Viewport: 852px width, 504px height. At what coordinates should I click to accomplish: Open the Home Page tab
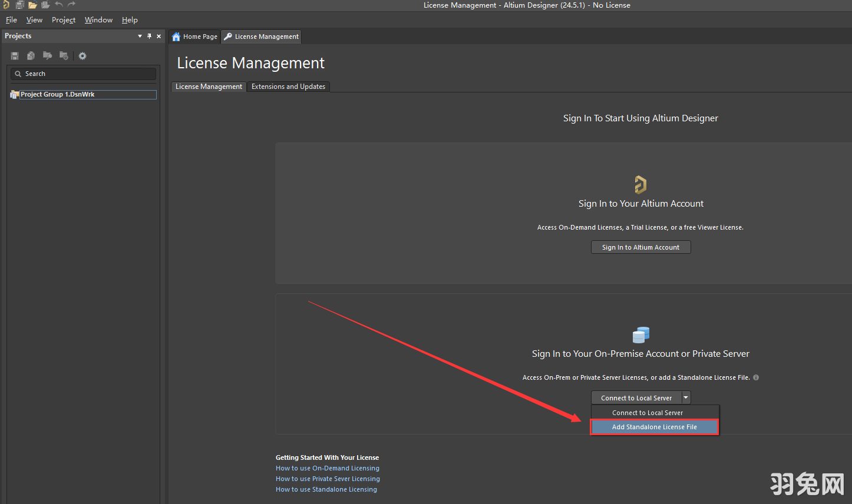pyautogui.click(x=194, y=37)
